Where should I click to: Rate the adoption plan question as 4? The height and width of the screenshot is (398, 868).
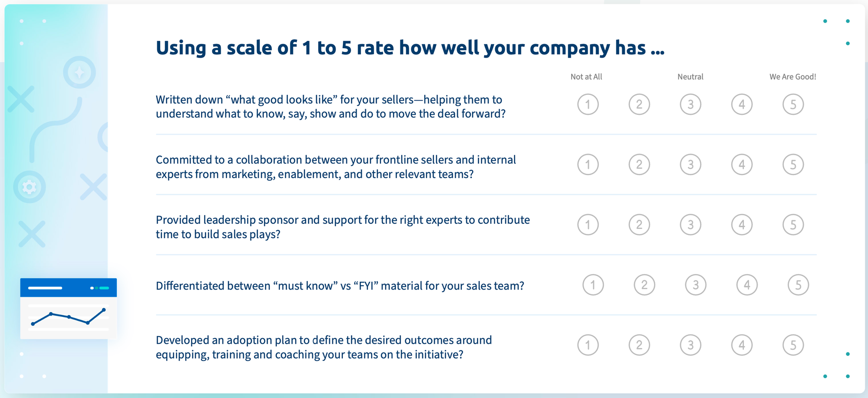click(742, 345)
